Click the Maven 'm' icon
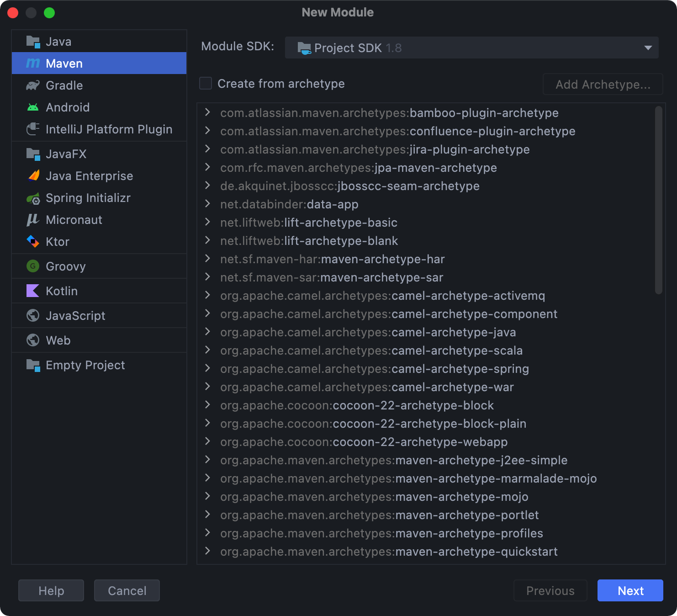The image size is (677, 616). 33,64
